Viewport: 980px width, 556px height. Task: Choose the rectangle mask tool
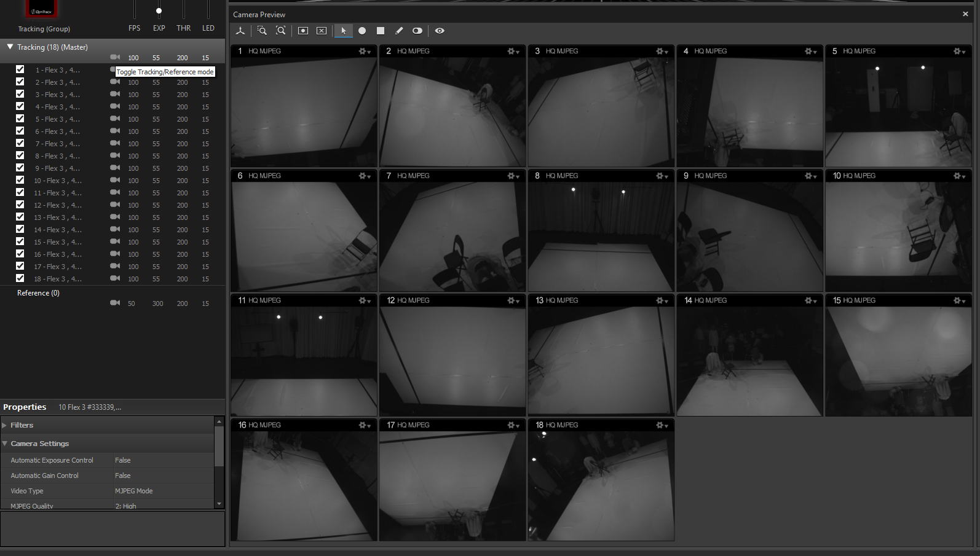[381, 31]
